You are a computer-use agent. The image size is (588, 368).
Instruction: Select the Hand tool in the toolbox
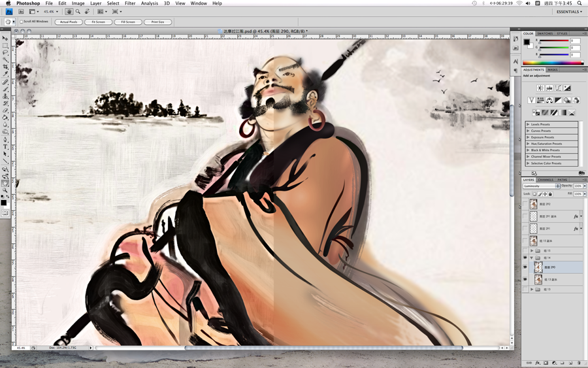point(5,184)
